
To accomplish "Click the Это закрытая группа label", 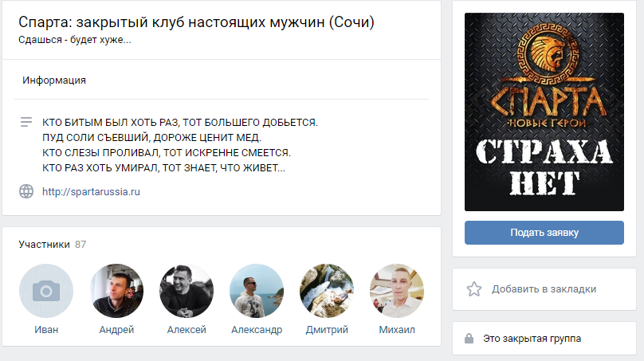I will pos(532,339).
